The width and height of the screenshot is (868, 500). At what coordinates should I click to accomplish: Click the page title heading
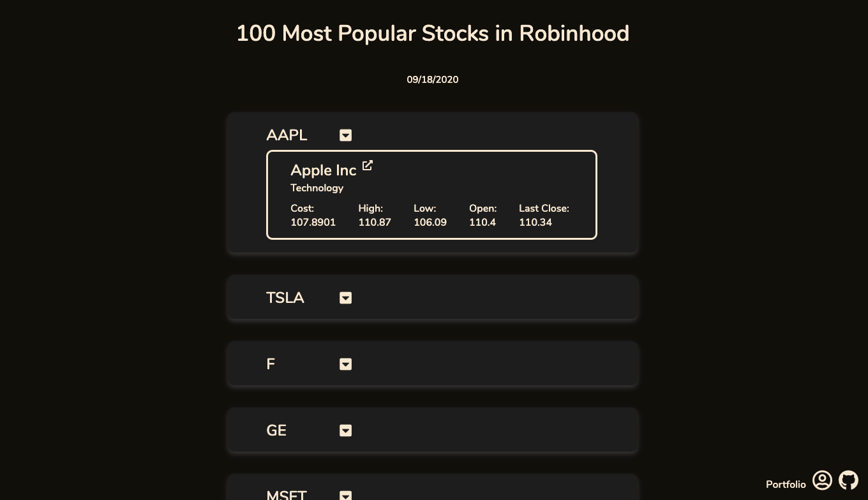pyautogui.click(x=433, y=33)
